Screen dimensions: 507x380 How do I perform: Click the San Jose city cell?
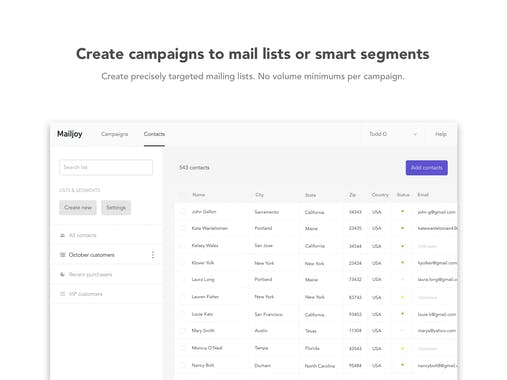(263, 246)
